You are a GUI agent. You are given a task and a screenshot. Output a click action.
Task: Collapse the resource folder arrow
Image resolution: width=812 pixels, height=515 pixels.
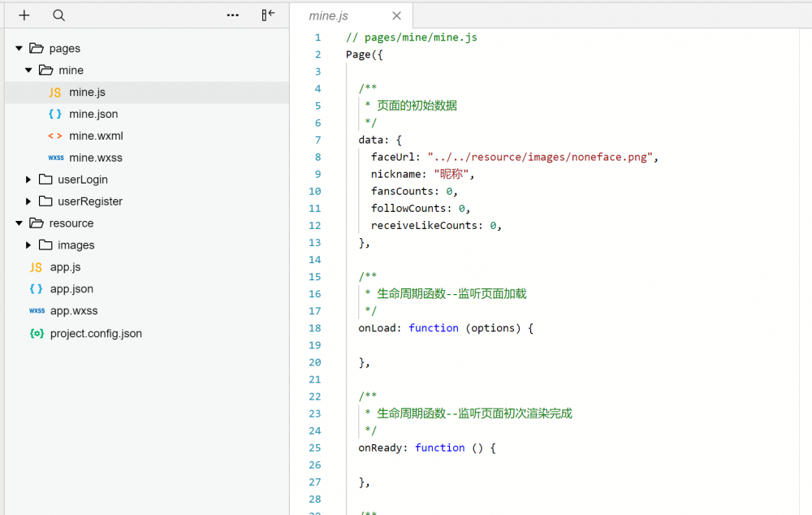tap(19, 223)
